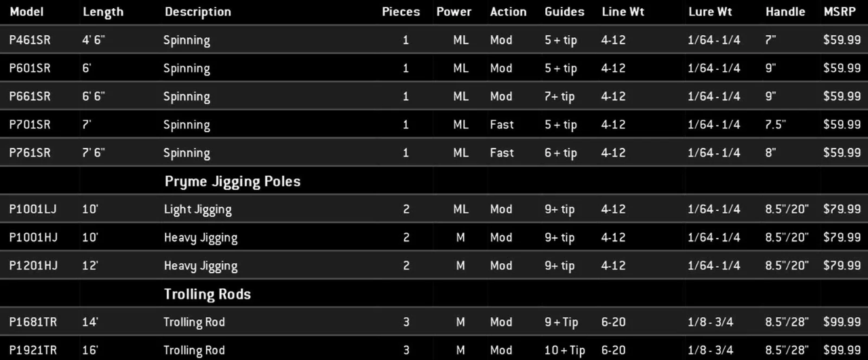Select the P601SR model cell

tap(30, 68)
